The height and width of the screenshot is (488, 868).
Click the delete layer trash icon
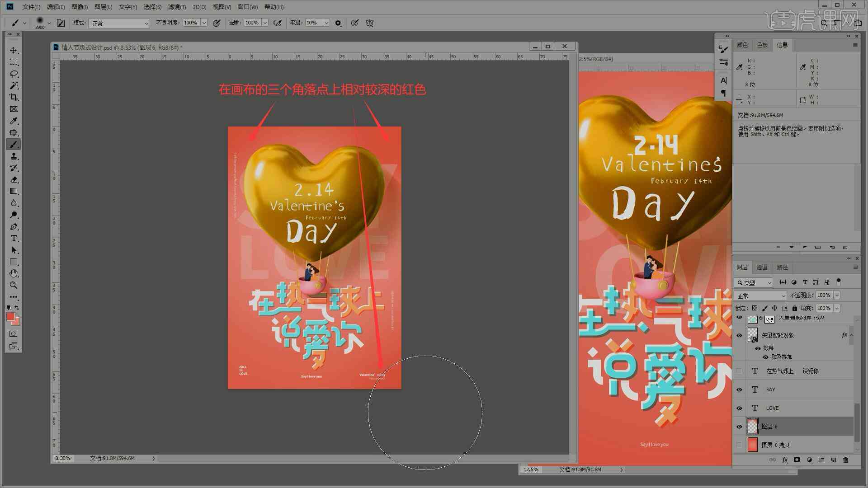click(845, 460)
